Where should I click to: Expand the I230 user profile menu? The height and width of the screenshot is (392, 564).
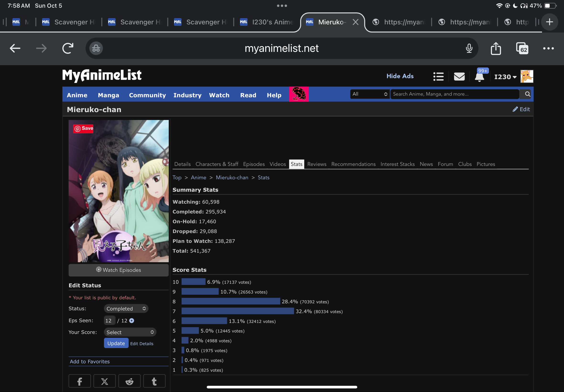click(x=505, y=77)
